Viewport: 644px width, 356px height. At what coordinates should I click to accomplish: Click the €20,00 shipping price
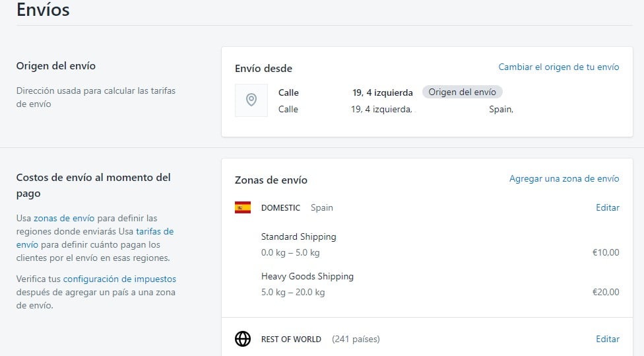pyautogui.click(x=606, y=292)
